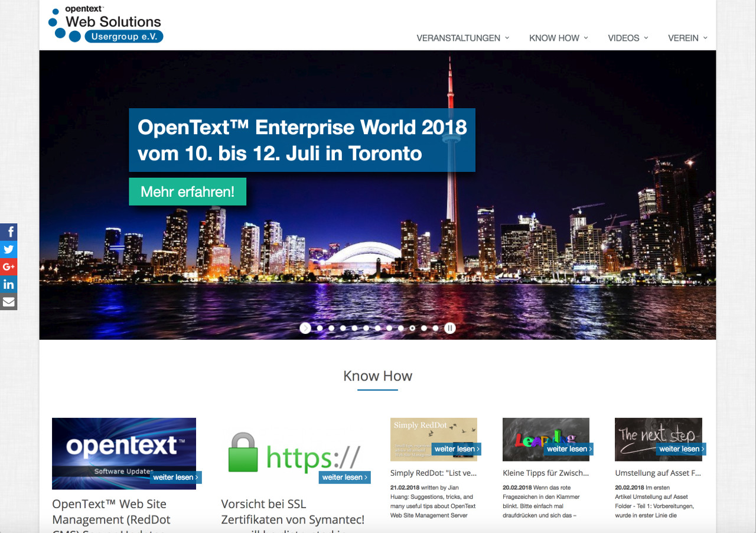Share page via Twitter sidebar icon
The image size is (756, 533).
8,249
